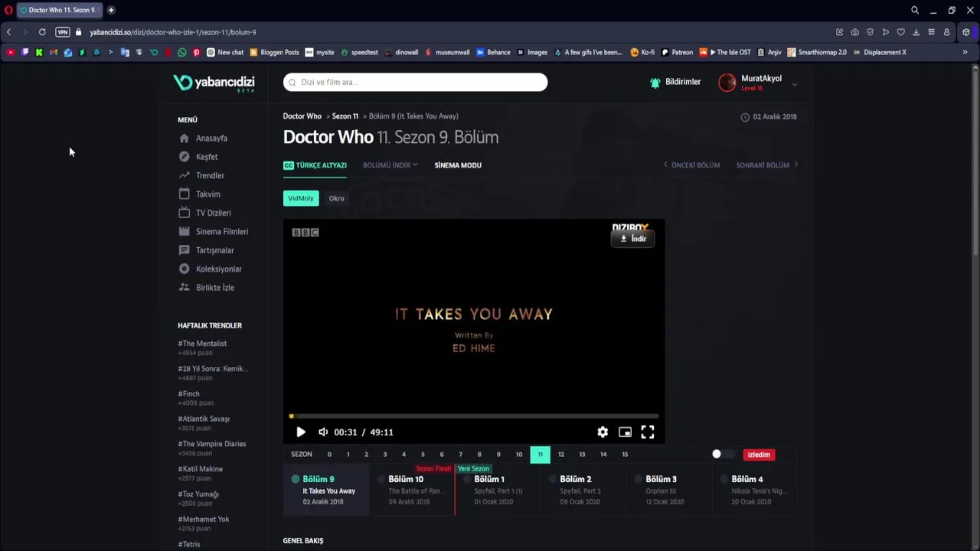Go to Sinema Filmleri section
Viewport: 980px width, 551px height.
click(x=213, y=232)
